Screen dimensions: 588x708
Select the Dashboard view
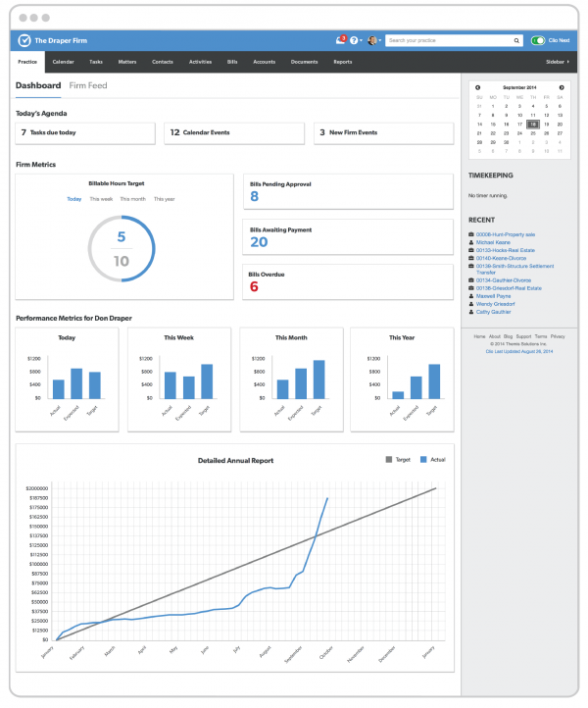pos(38,85)
